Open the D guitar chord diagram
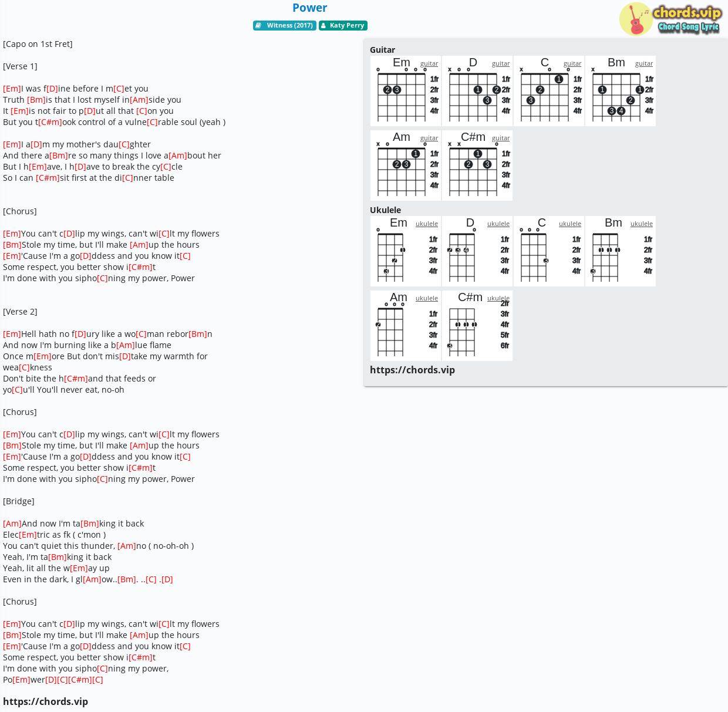Screen dimensions: 728x712 tap(477, 91)
